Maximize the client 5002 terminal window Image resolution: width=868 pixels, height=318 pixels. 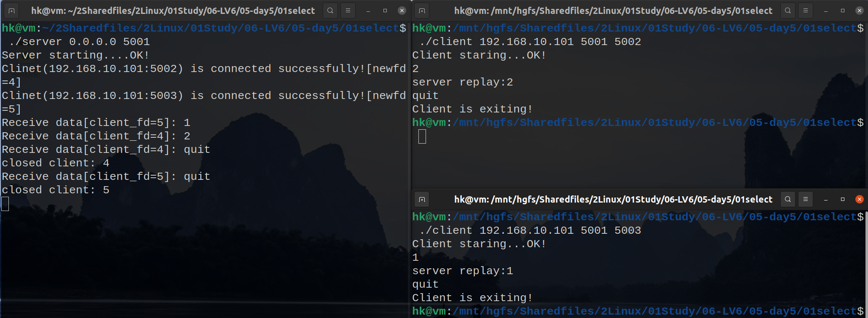[x=843, y=11]
